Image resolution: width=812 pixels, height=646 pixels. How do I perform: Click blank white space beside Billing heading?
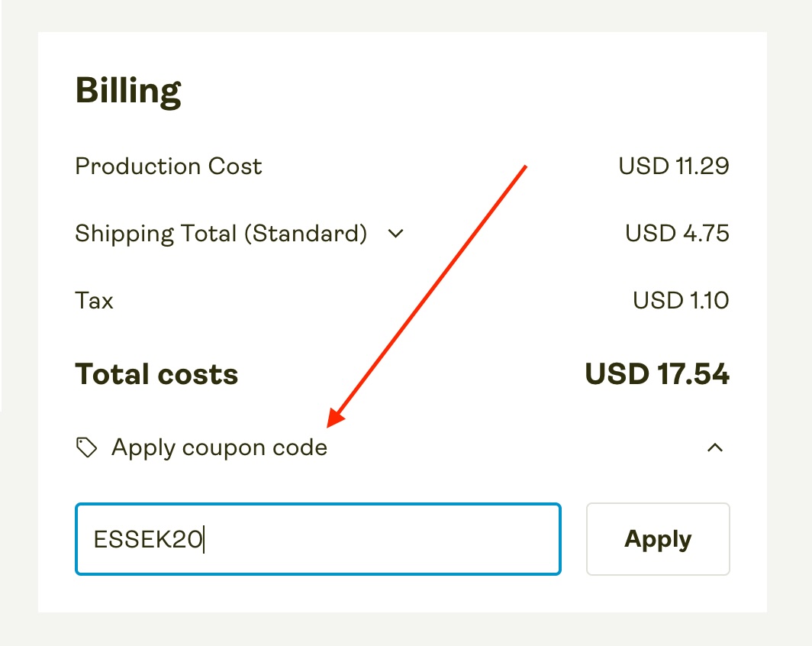(458, 92)
